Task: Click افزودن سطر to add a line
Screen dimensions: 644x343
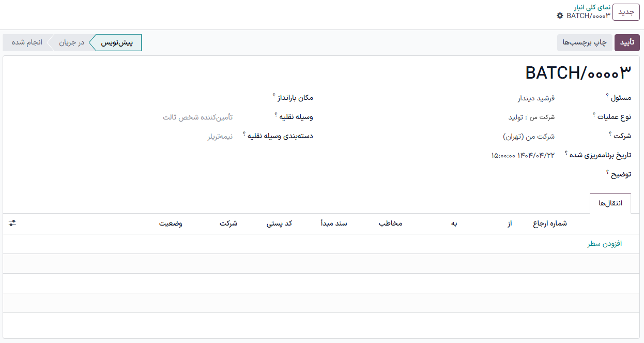Action: point(604,244)
